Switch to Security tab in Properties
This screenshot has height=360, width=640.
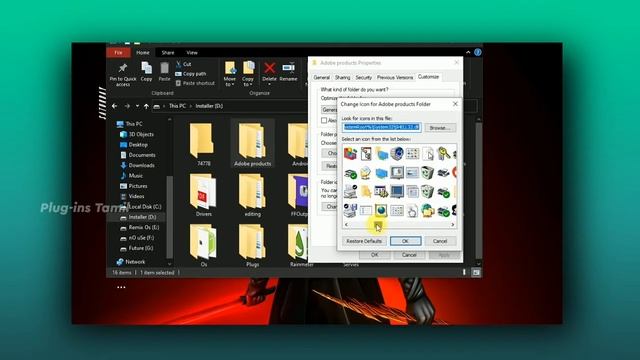click(x=363, y=77)
